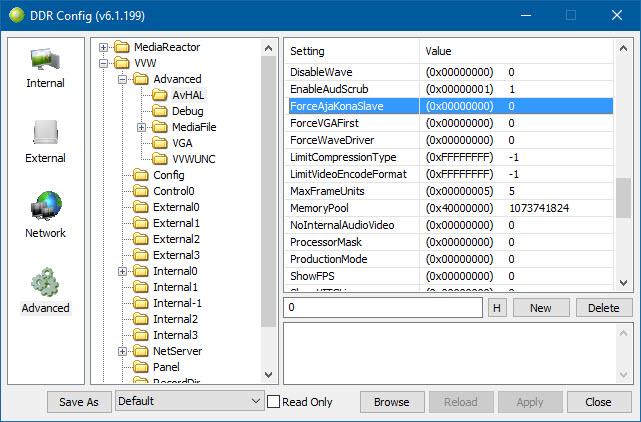Toggle hex mode with the H button
The image size is (641, 422).
click(x=497, y=308)
